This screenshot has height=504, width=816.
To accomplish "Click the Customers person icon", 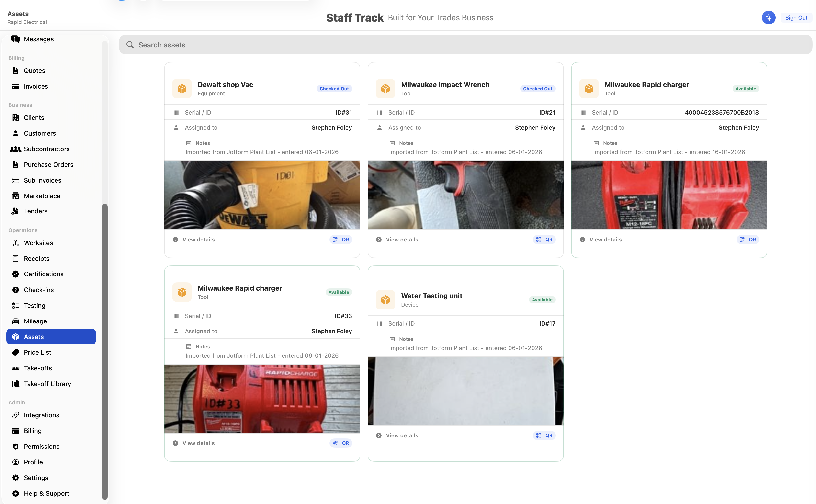I will [x=15, y=133].
